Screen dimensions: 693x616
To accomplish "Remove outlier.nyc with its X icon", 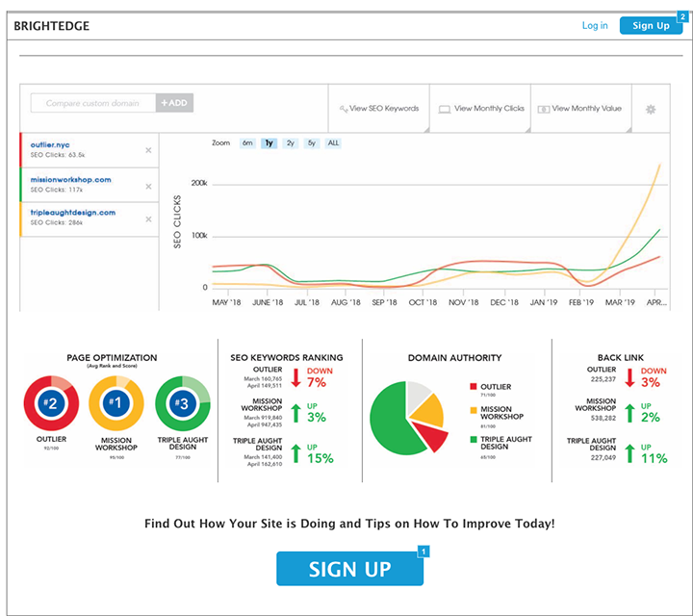I will point(148,150).
